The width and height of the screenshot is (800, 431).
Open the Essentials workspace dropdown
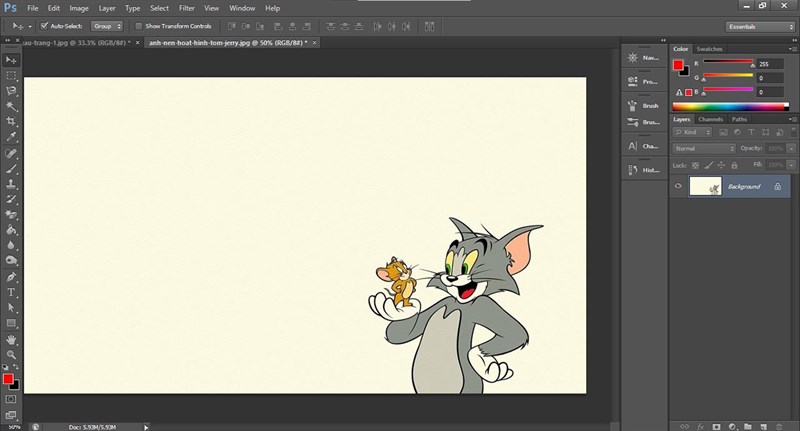tap(760, 27)
